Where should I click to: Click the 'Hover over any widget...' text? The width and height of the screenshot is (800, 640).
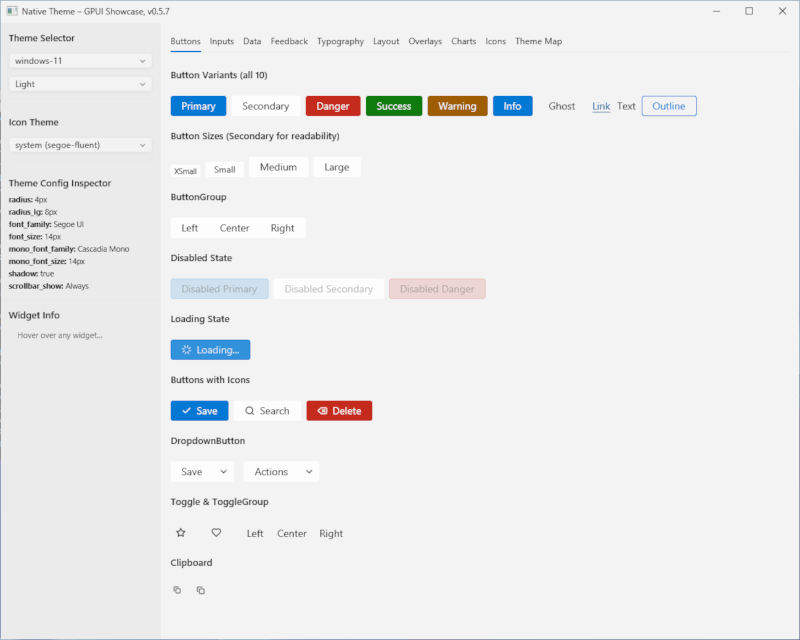point(60,335)
